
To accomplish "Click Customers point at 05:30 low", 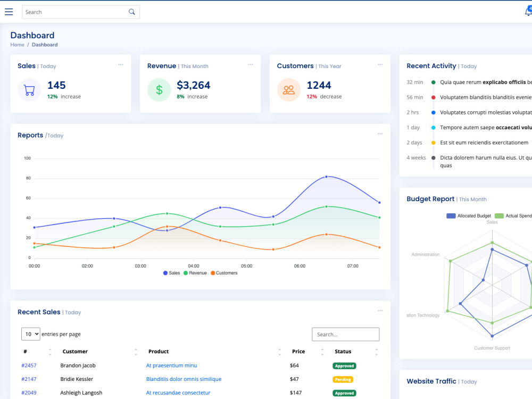I will pyautogui.click(x=273, y=250).
